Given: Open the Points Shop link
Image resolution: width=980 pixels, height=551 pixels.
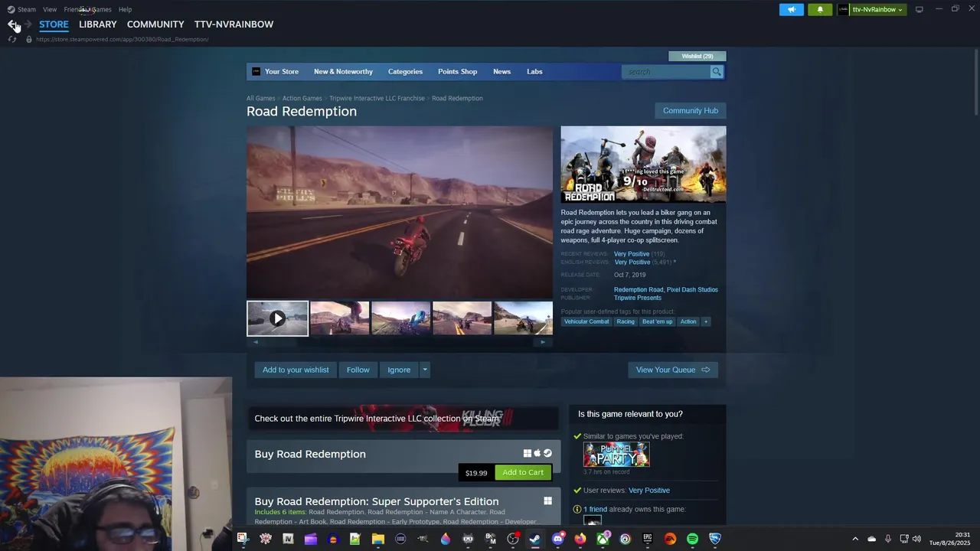Looking at the screenshot, I should [x=457, y=71].
